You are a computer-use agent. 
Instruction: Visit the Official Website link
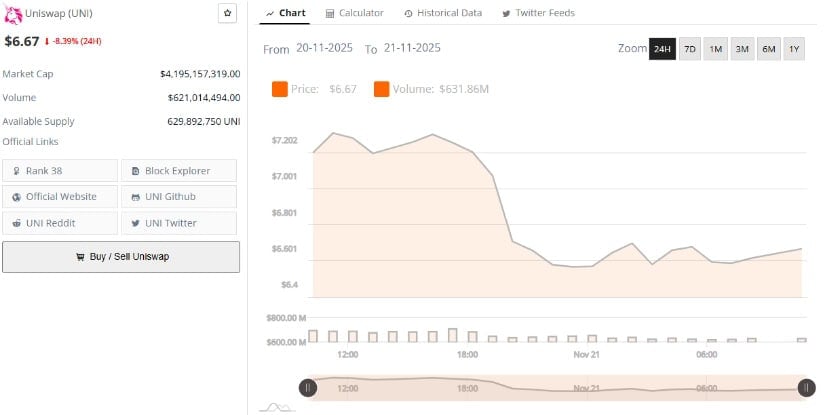coord(60,197)
